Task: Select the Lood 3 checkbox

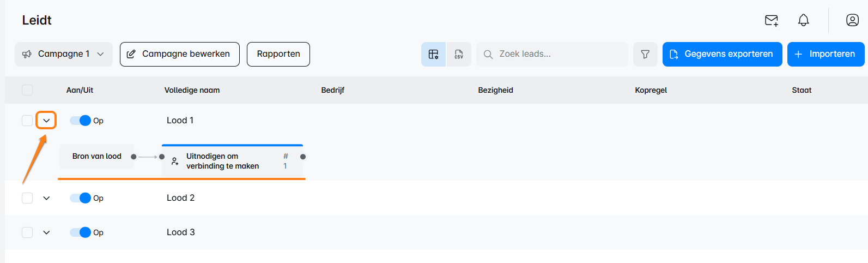Action: tap(27, 232)
